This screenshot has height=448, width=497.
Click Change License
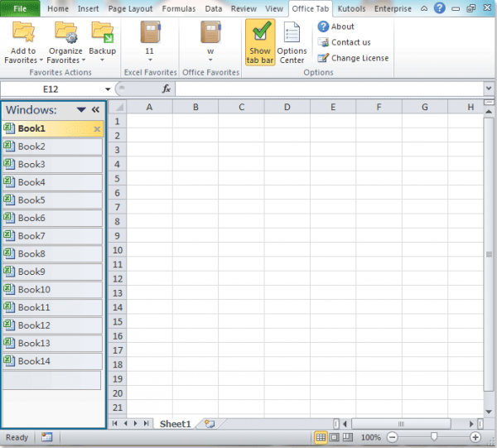(x=353, y=58)
